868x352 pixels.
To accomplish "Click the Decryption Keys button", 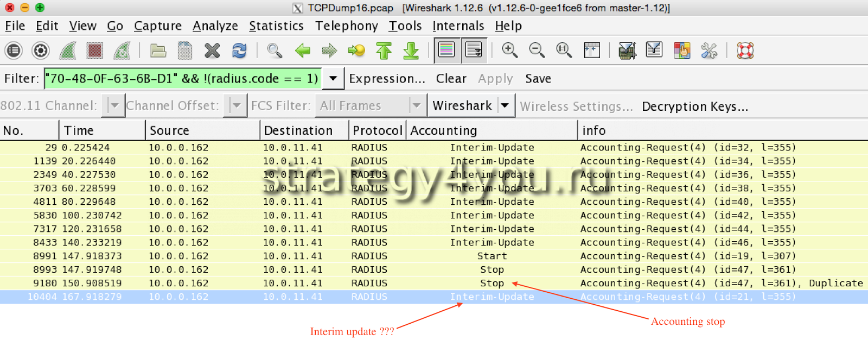I will point(694,106).
